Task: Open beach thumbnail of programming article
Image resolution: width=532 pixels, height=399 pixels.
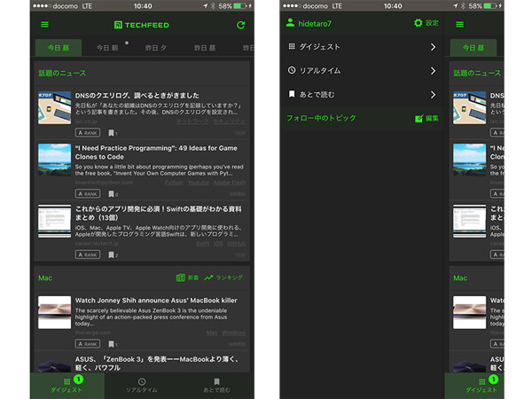Action: tap(55, 160)
